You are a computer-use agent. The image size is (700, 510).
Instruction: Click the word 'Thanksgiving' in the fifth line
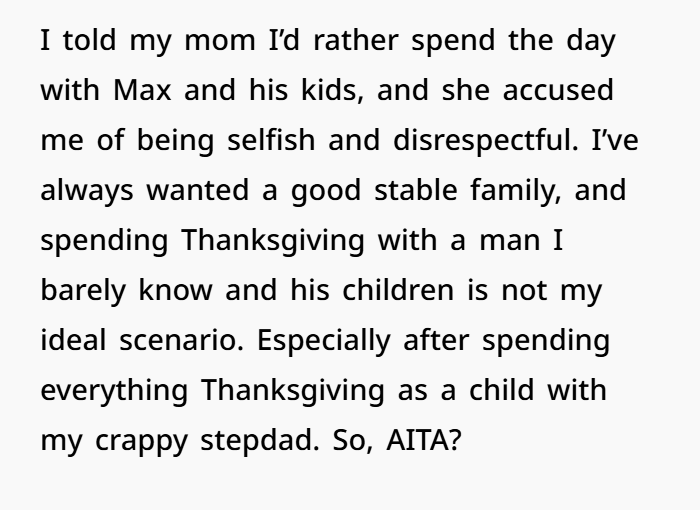[273, 242]
